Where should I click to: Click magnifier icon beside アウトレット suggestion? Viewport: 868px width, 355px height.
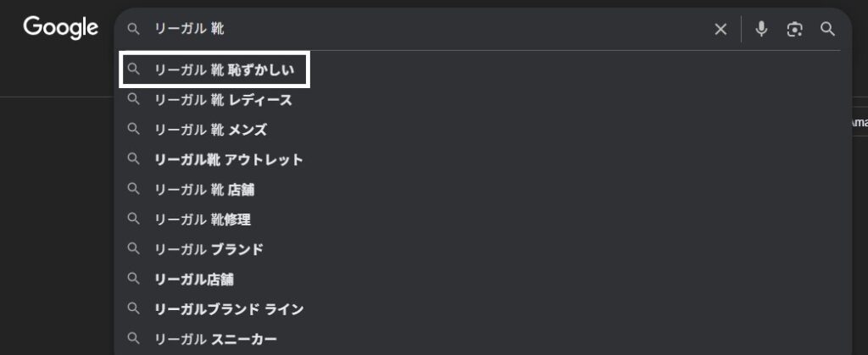click(x=133, y=159)
